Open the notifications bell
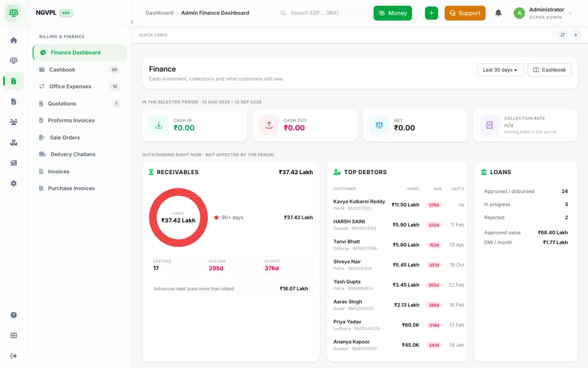This screenshot has width=588, height=368. tap(498, 13)
